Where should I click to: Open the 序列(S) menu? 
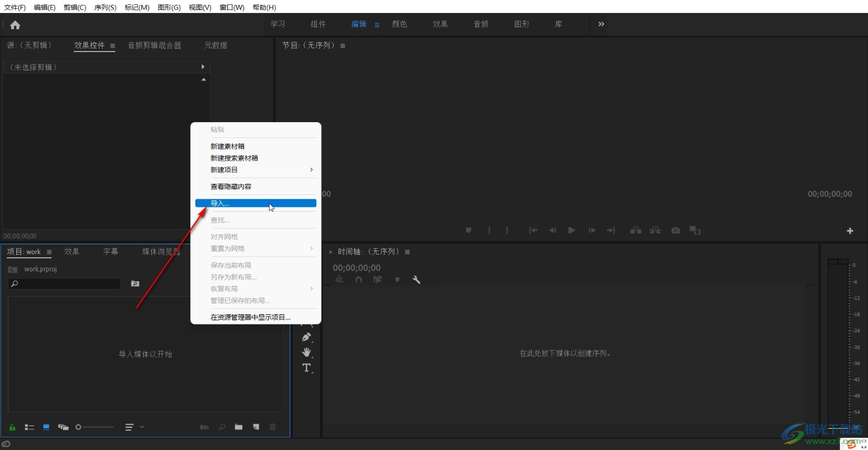(105, 8)
